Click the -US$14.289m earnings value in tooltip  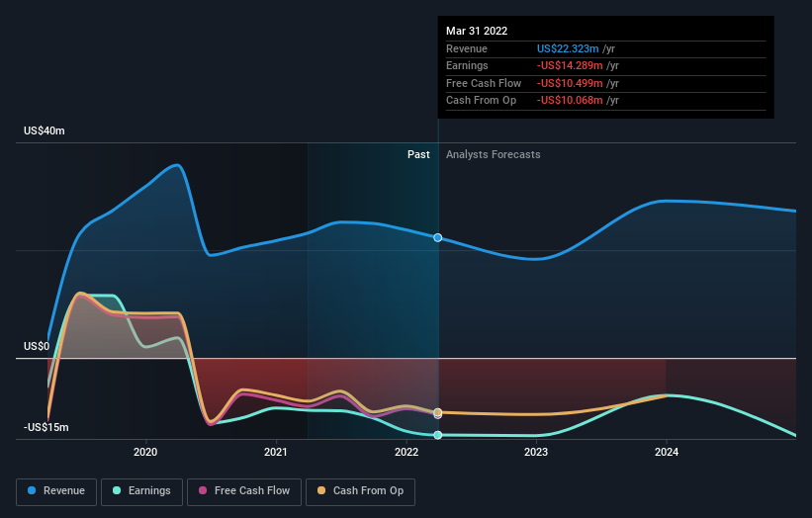[570, 65]
